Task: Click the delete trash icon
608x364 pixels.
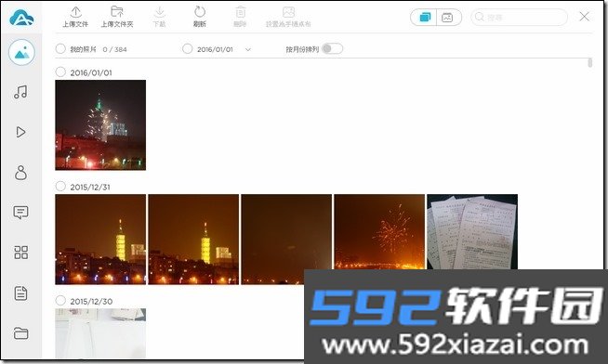Action: [241, 12]
